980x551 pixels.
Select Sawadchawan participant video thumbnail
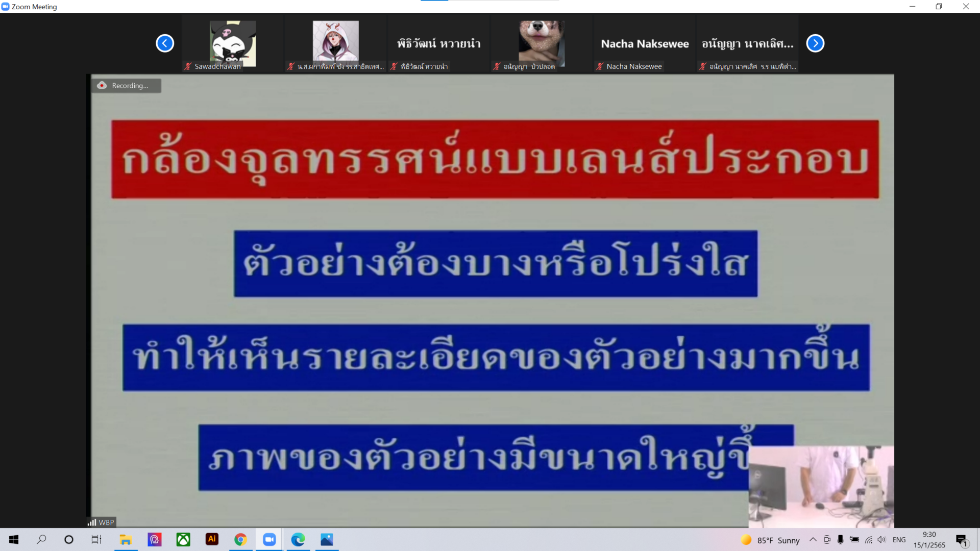[233, 43]
